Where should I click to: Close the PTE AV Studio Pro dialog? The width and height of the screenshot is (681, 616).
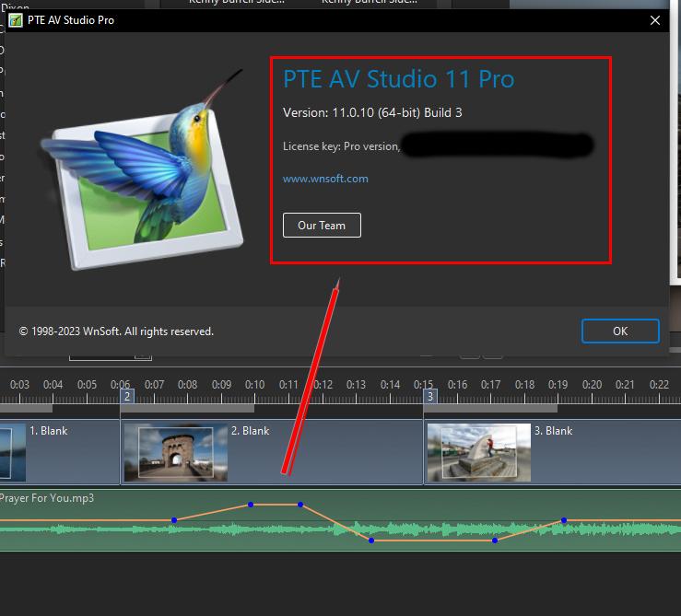click(656, 20)
